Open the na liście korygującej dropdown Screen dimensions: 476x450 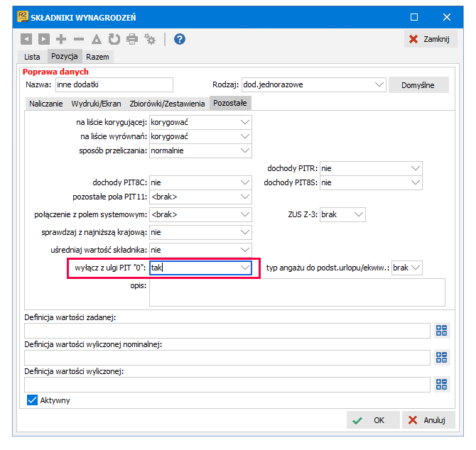tap(245, 122)
